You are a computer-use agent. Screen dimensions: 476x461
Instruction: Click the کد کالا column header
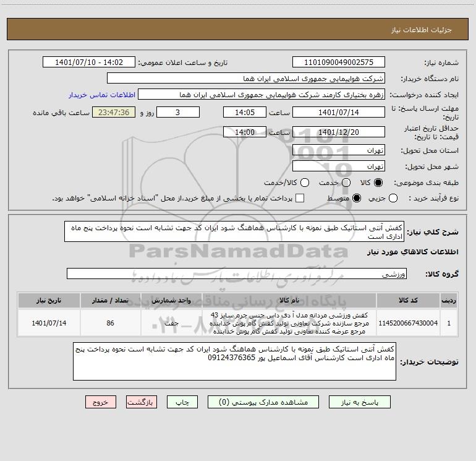[x=408, y=300]
